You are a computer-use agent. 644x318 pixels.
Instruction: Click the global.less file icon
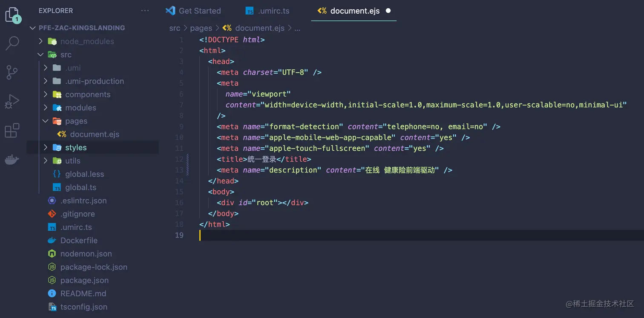pyautogui.click(x=57, y=174)
